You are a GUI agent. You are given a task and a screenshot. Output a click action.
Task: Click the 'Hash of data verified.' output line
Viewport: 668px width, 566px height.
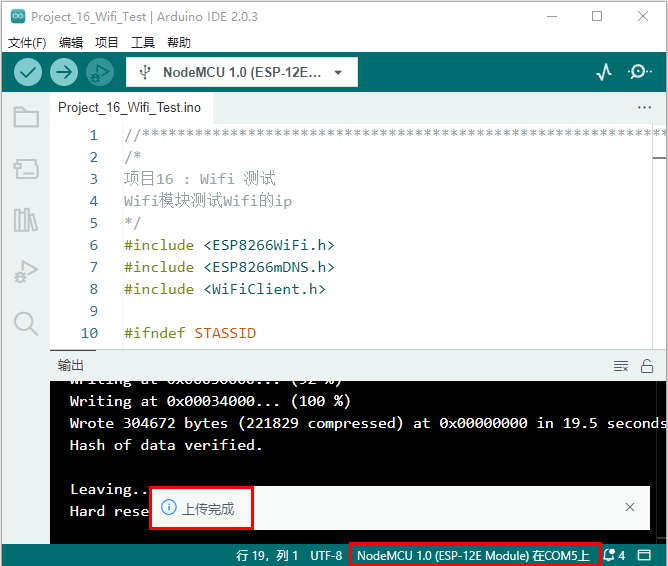(166, 445)
